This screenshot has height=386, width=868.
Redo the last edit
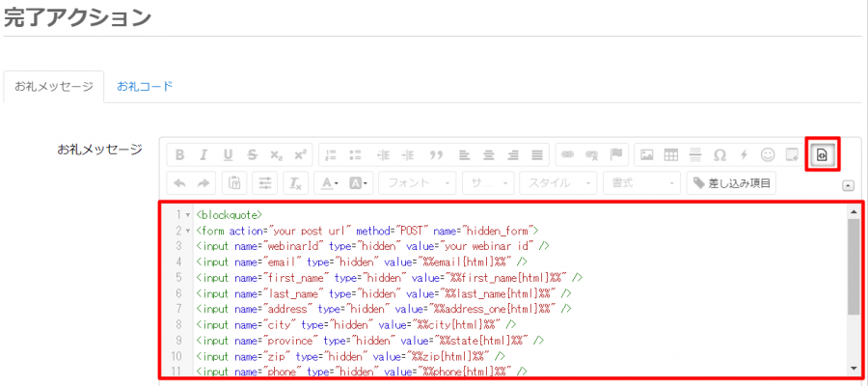[x=203, y=183]
